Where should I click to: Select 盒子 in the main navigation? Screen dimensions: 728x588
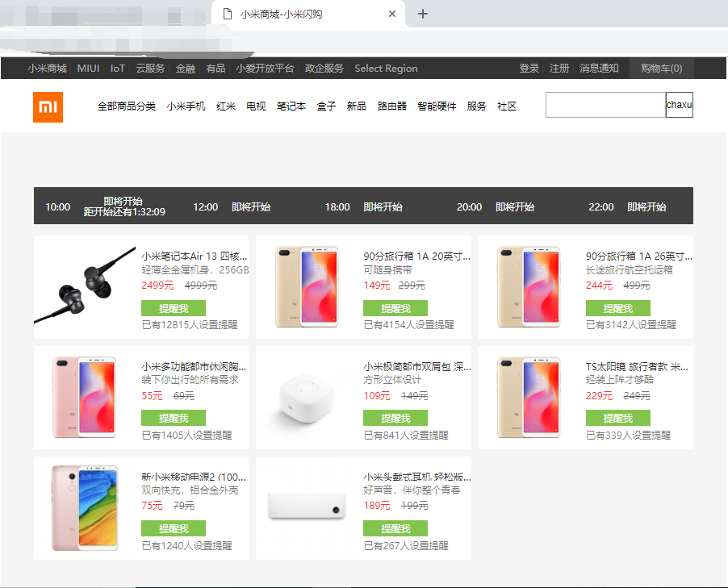coord(326,106)
